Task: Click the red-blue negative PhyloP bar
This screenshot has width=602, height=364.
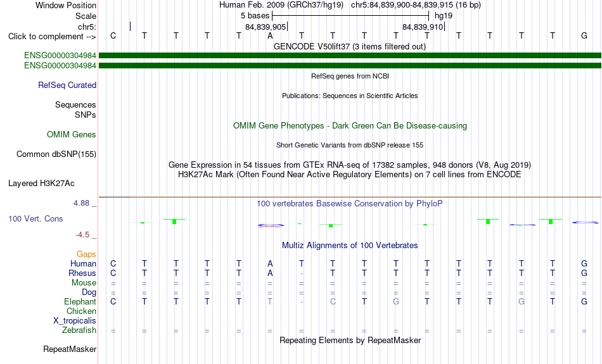Action: (271, 225)
